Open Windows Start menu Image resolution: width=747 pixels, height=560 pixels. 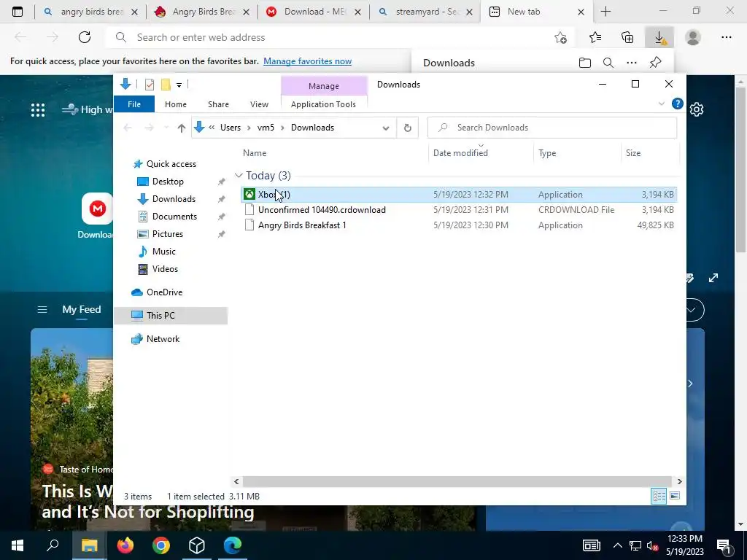[x=18, y=545]
